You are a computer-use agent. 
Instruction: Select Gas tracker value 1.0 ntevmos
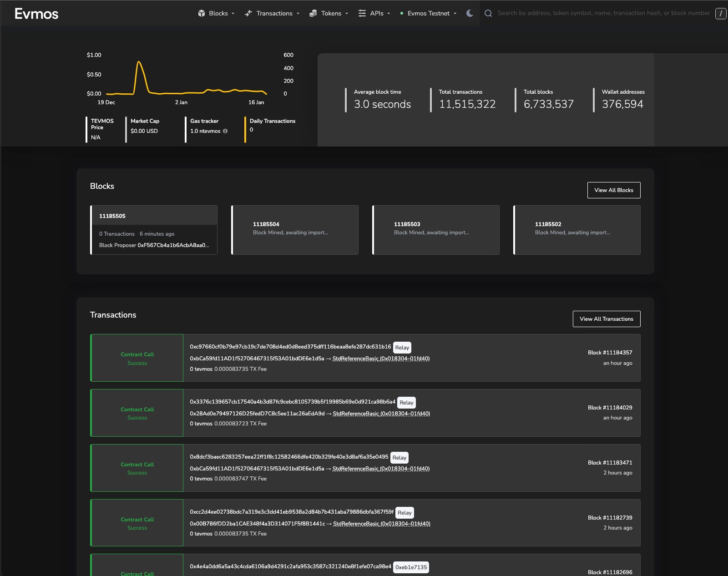click(205, 131)
